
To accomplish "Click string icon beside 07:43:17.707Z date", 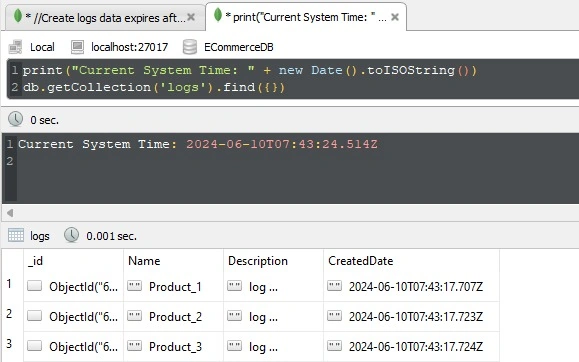I will tap(335, 286).
